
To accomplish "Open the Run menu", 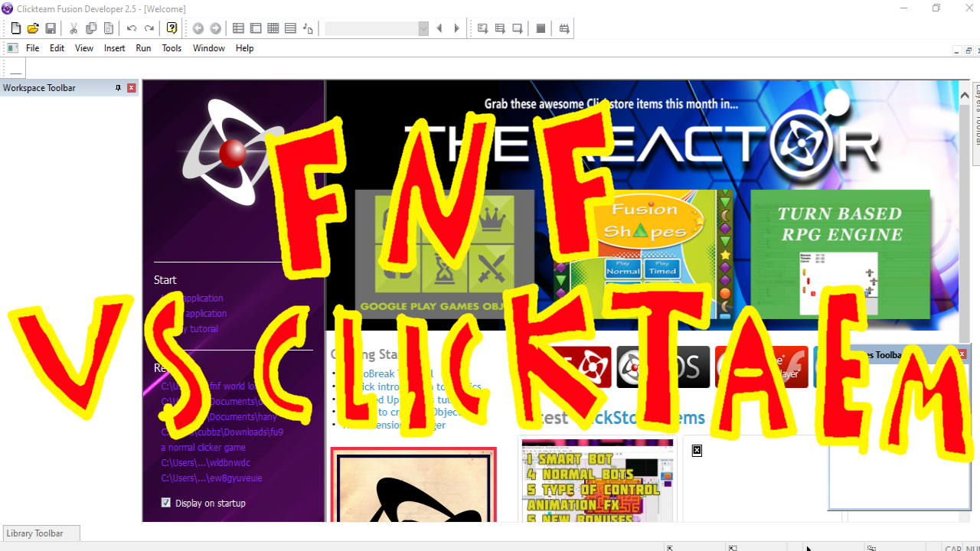I will 143,48.
